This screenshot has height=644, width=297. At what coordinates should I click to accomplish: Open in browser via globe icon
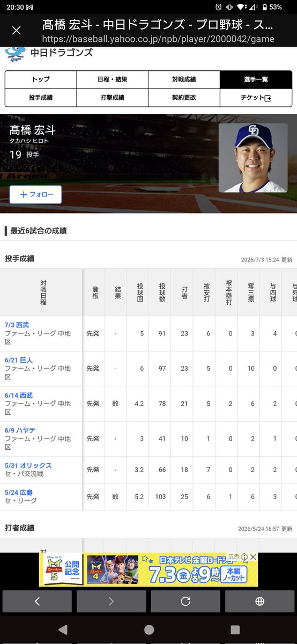click(259, 602)
